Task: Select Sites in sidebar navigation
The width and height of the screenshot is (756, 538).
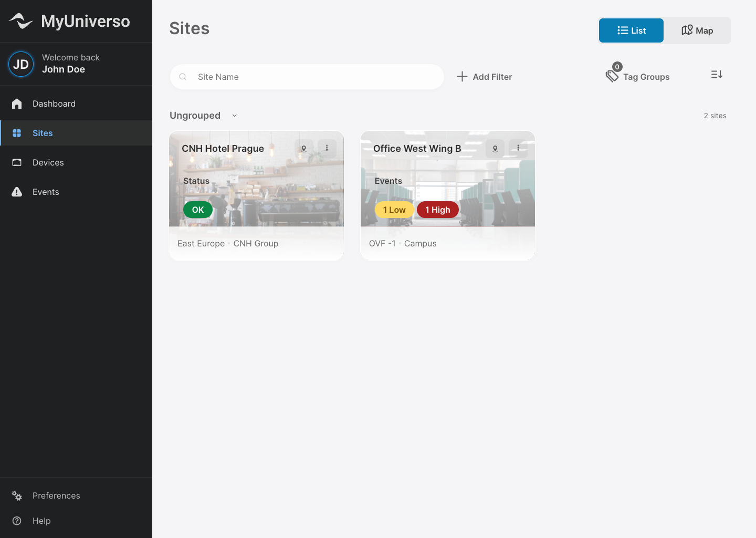Action: click(76, 133)
